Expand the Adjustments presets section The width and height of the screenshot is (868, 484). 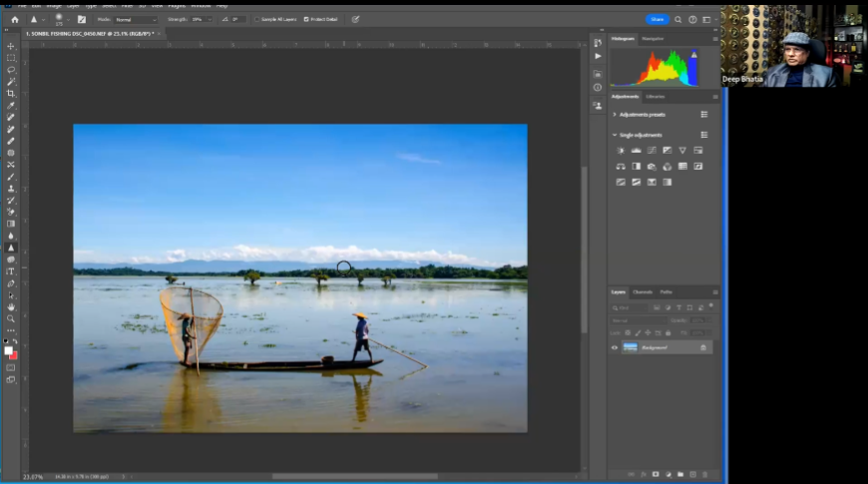coord(615,115)
